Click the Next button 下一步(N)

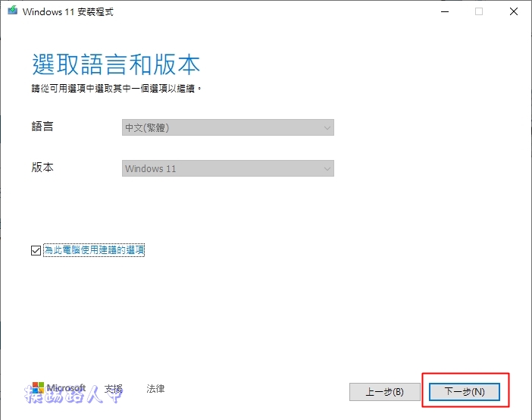[464, 392]
